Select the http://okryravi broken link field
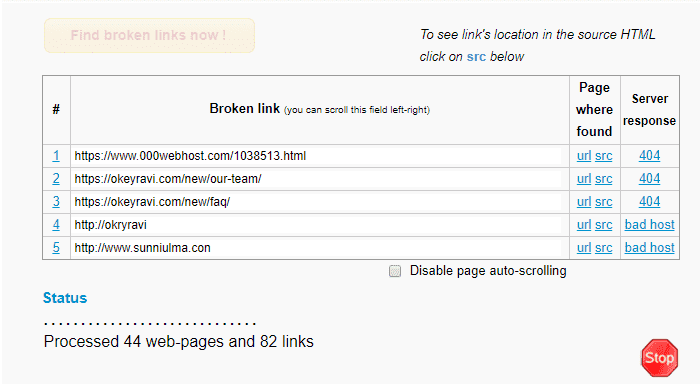The width and height of the screenshot is (700, 384). (x=317, y=225)
